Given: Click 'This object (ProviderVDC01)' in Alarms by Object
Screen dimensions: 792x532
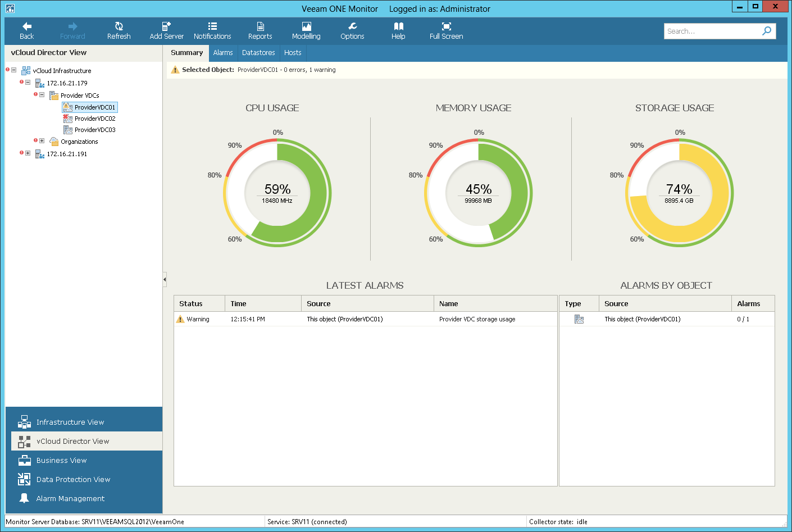Looking at the screenshot, I should tap(642, 319).
